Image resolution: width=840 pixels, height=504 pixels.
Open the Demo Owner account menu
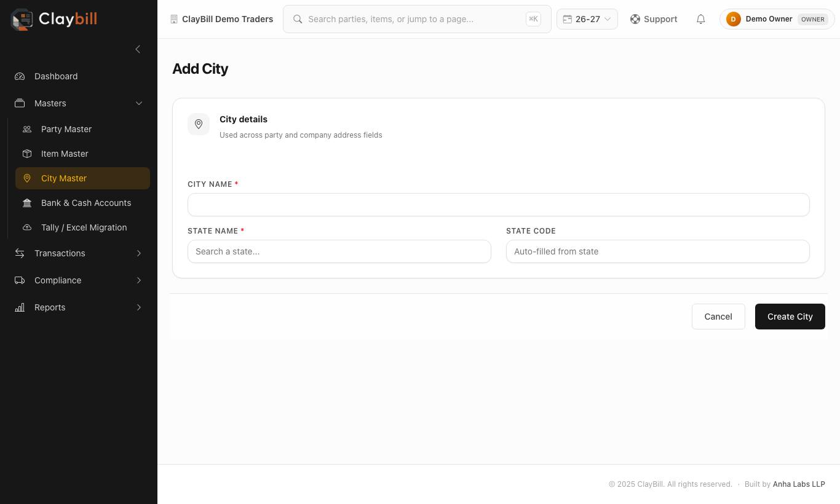pos(777,19)
